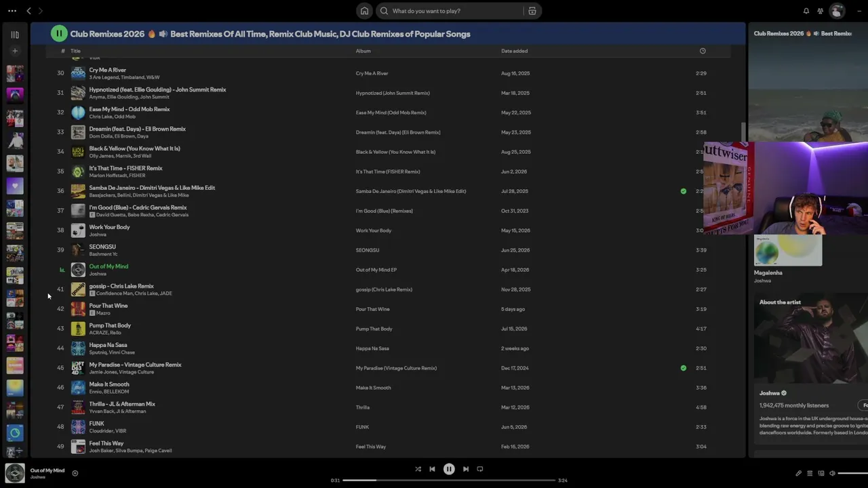This screenshot has width=868, height=488.
Task: Open Liked Songs heart playlist in sidebar
Action: 15,185
